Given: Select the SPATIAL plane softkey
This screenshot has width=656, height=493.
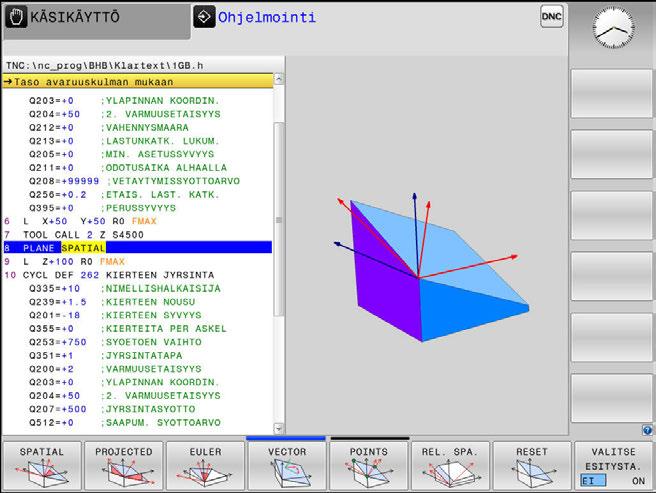Looking at the screenshot, I should click(42, 466).
